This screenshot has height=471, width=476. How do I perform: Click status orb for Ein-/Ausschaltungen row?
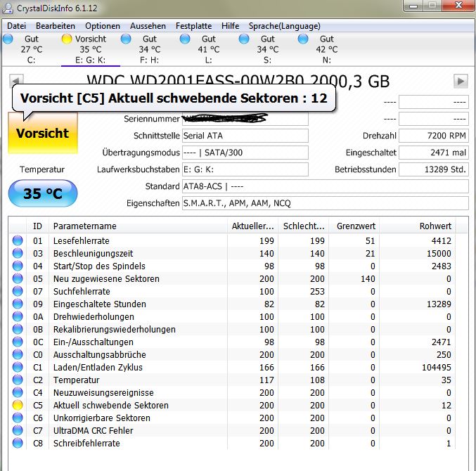click(18, 342)
